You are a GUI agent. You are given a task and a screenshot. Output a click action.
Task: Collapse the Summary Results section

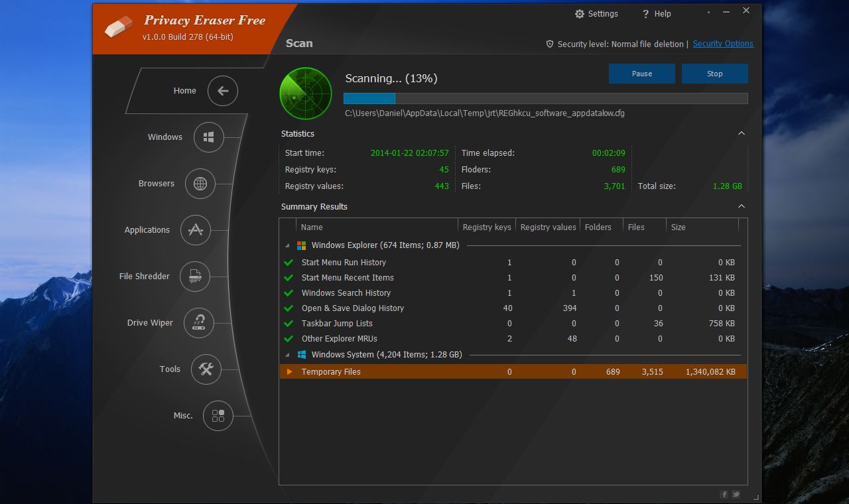742,206
